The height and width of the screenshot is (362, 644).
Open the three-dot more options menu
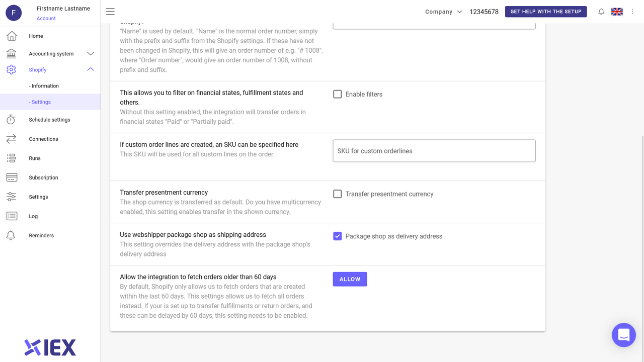coord(633,12)
